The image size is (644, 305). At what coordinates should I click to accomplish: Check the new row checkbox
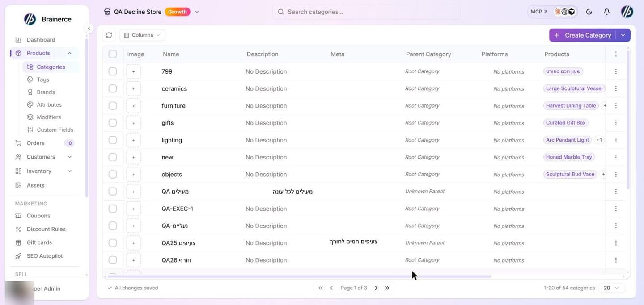pyautogui.click(x=113, y=157)
